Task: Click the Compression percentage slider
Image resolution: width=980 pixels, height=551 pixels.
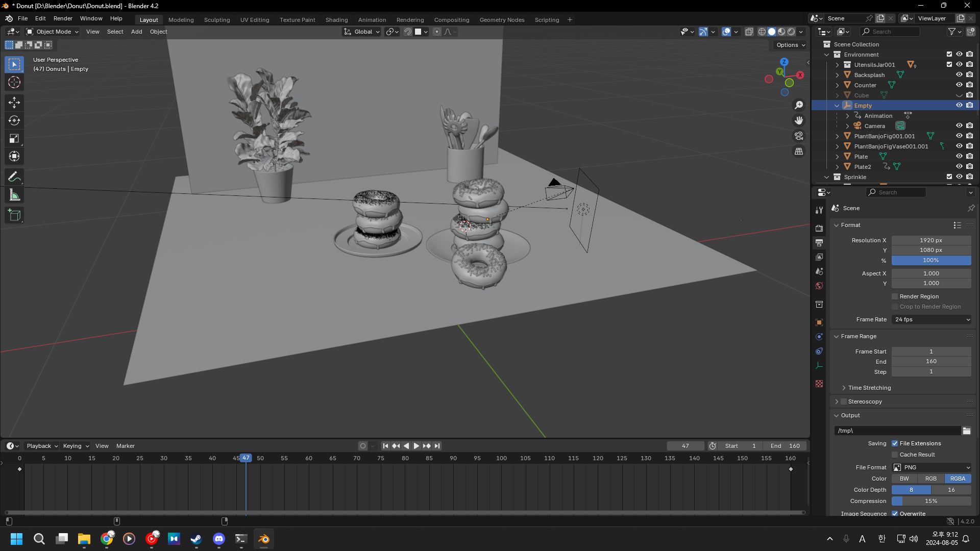Action: tap(931, 501)
